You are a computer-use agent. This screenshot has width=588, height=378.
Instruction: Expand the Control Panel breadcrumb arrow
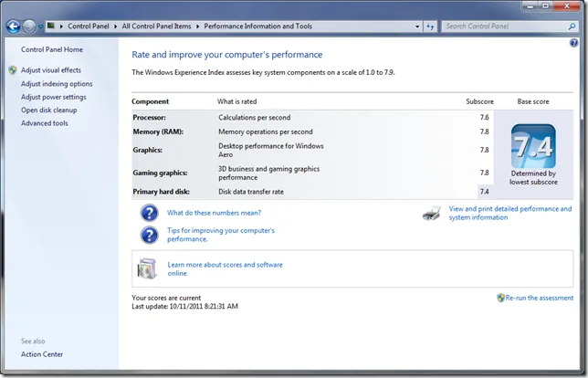116,26
